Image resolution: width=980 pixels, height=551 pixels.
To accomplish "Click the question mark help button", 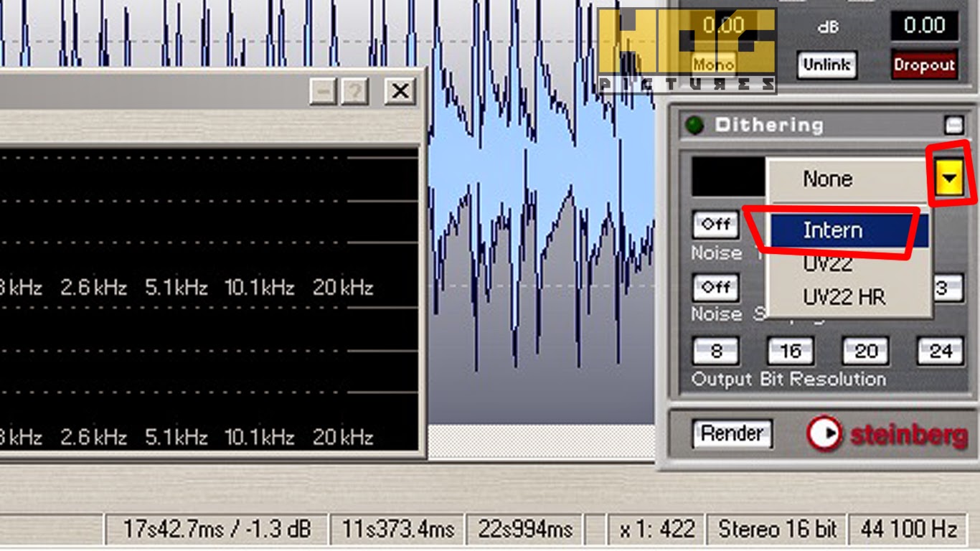I will 355,91.
